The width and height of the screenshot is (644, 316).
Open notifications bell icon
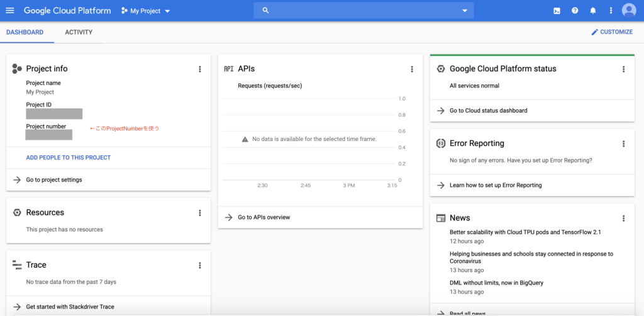pyautogui.click(x=592, y=11)
